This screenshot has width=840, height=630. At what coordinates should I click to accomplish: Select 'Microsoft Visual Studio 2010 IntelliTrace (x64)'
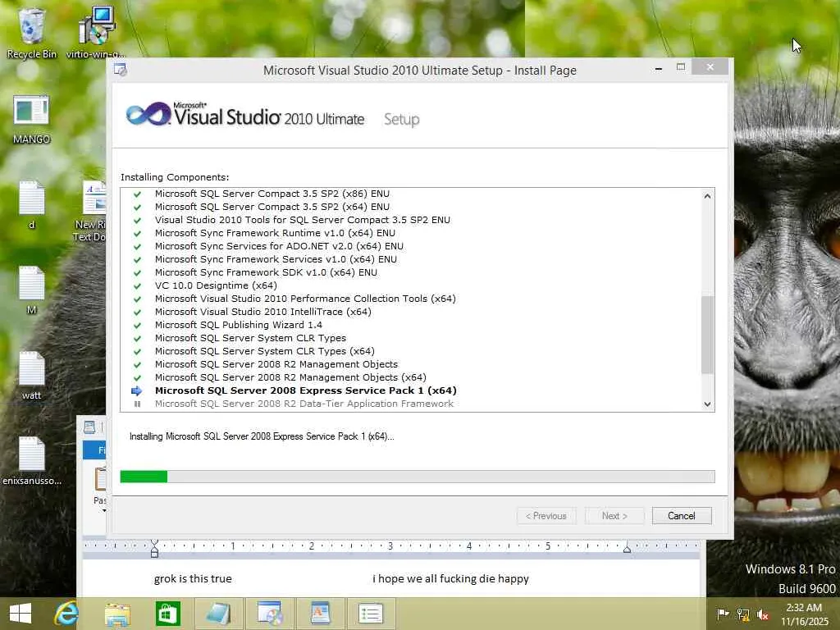[263, 312]
